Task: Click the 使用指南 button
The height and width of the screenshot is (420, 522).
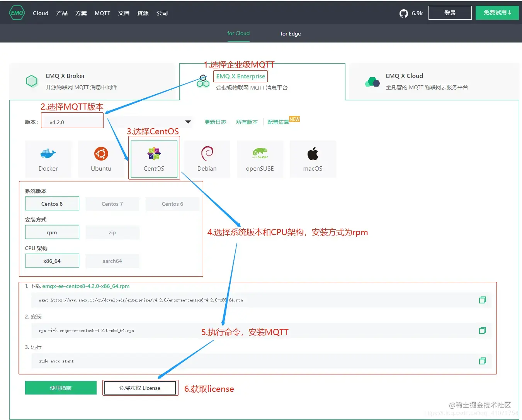Action: pyautogui.click(x=61, y=388)
